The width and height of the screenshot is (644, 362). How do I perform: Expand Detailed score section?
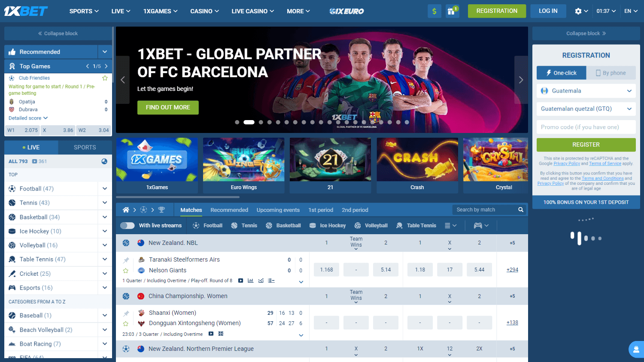coord(28,118)
